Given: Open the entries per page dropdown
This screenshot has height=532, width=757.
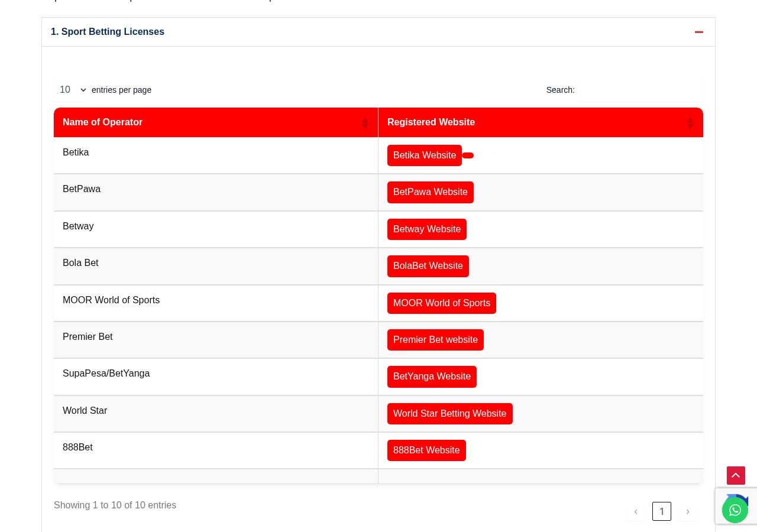Looking at the screenshot, I should click(x=72, y=90).
